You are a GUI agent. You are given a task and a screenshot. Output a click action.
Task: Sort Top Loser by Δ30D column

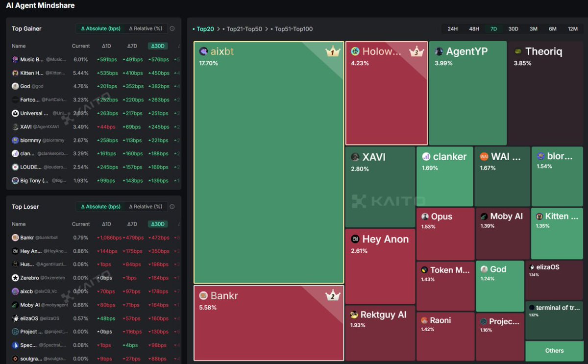pos(158,224)
